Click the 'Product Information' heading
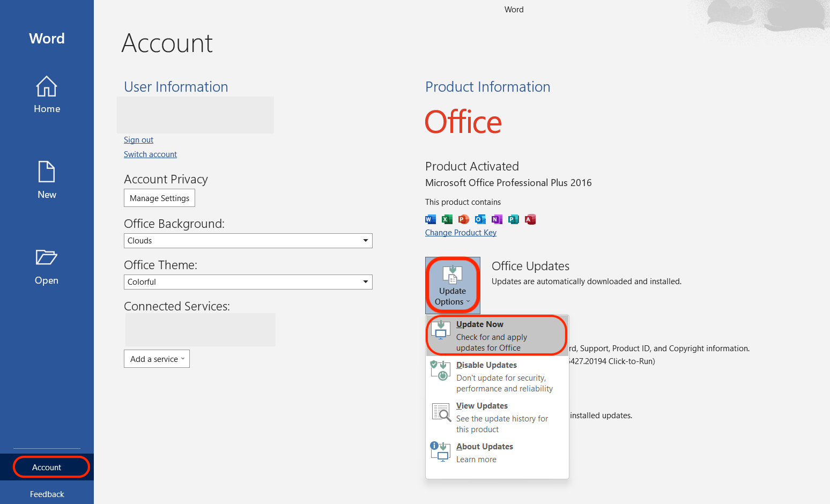Screen dimensions: 830x504 click(487, 87)
